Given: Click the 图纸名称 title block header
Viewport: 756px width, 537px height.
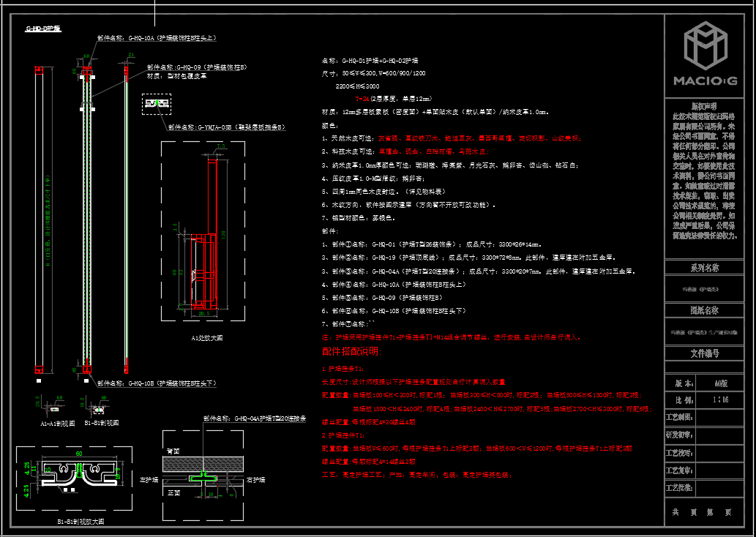Looking at the screenshot, I should 704,310.
